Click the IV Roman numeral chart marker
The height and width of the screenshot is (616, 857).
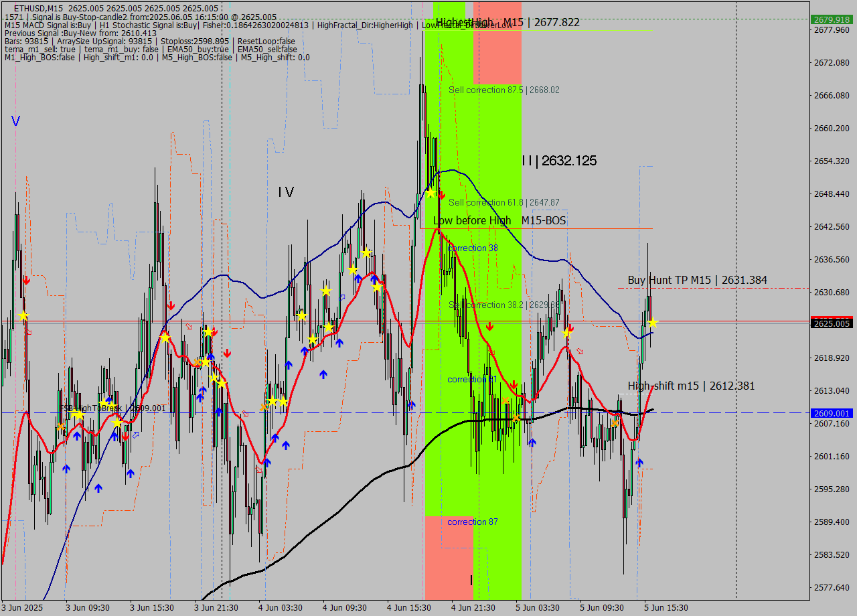pos(286,192)
